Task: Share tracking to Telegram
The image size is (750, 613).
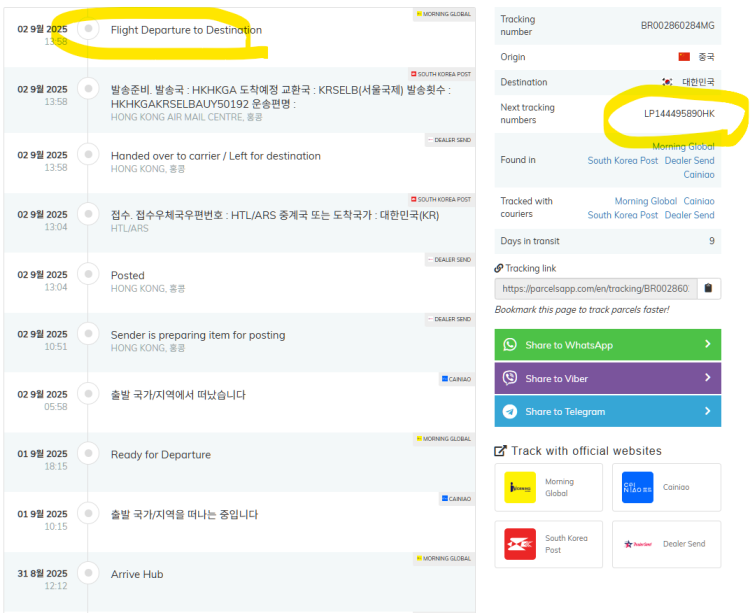Action: tap(607, 411)
